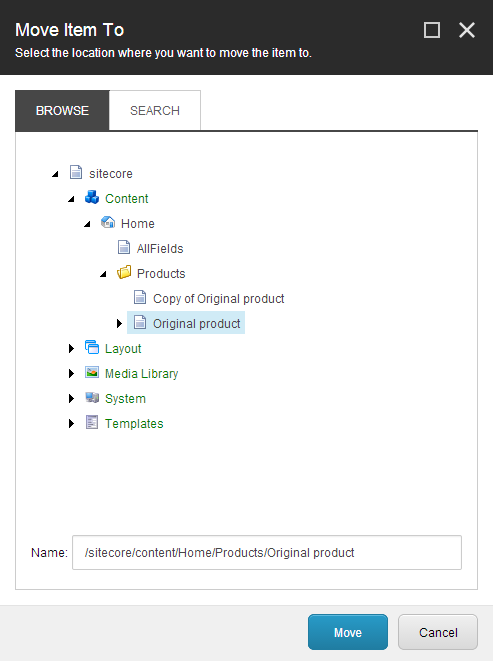Select the BROWSE tab
The height and width of the screenshot is (661, 493).
click(62, 110)
